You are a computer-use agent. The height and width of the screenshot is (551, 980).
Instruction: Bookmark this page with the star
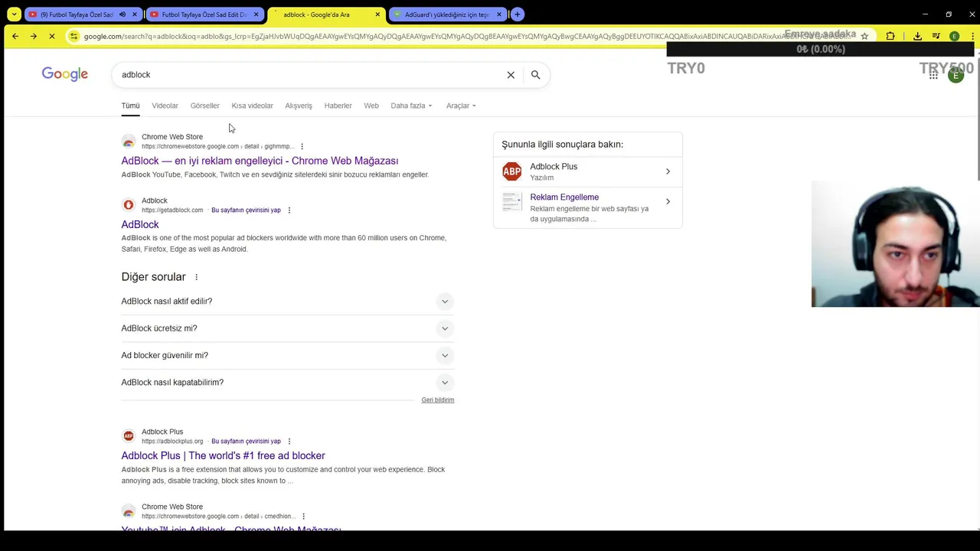(864, 36)
